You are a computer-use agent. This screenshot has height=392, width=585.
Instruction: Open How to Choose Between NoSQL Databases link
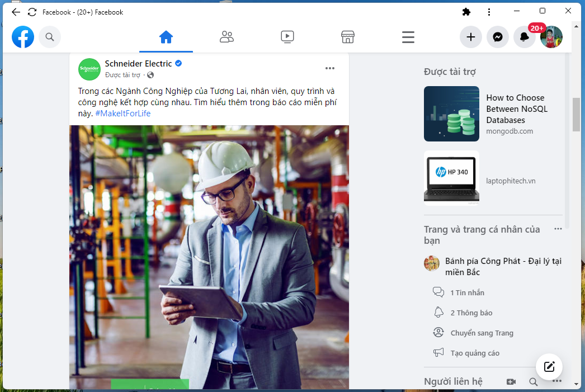pos(517,109)
